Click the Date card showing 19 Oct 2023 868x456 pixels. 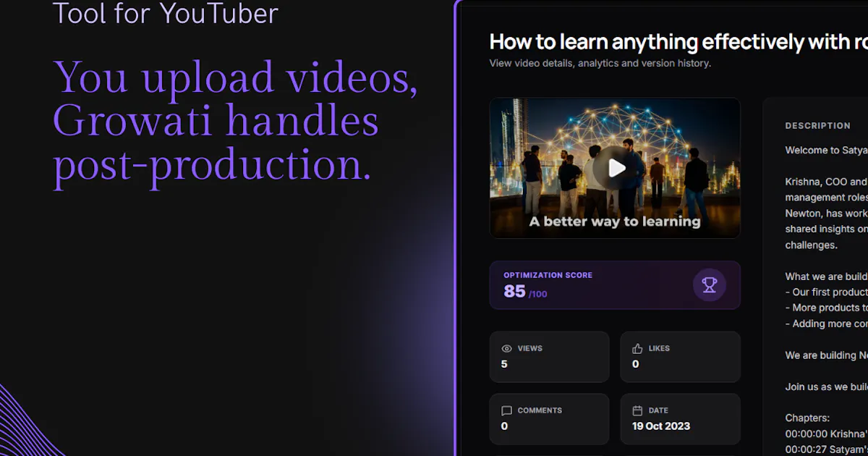pos(681,419)
